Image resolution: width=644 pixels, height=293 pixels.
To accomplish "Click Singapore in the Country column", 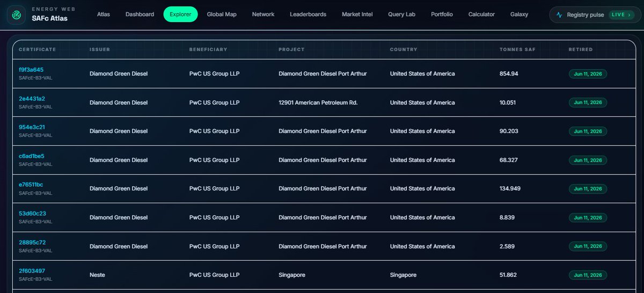I will 403,275.
